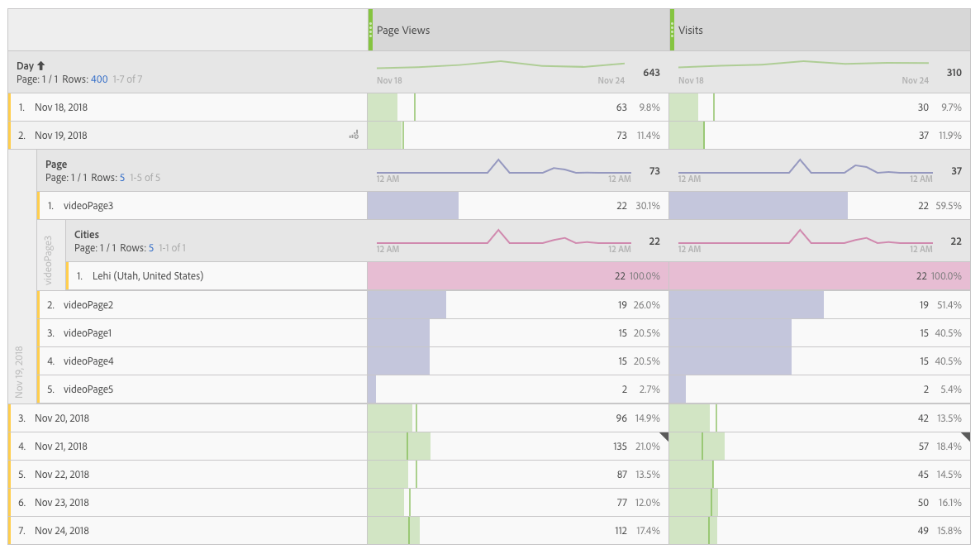Open breakdown options icon beside Nov 19, 2018

tap(354, 135)
